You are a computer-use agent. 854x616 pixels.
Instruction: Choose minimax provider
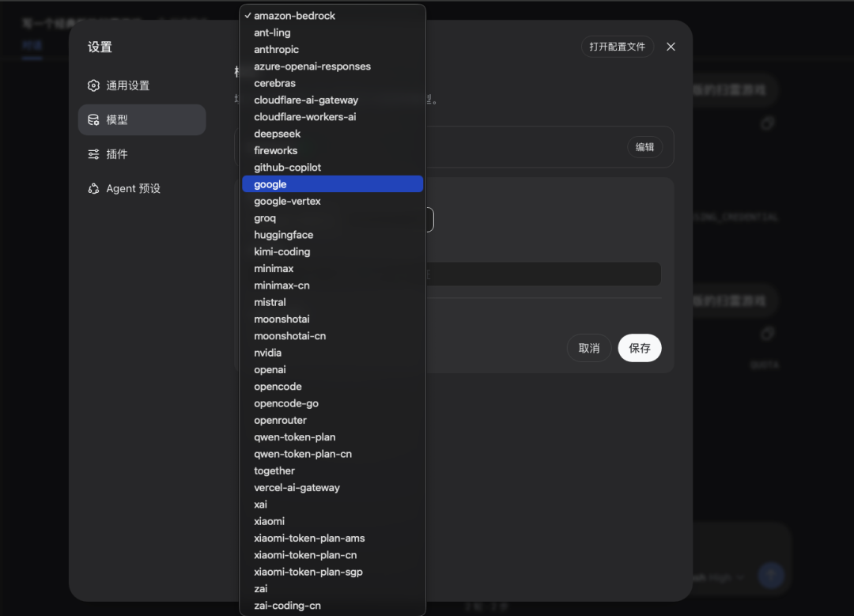click(x=332, y=269)
